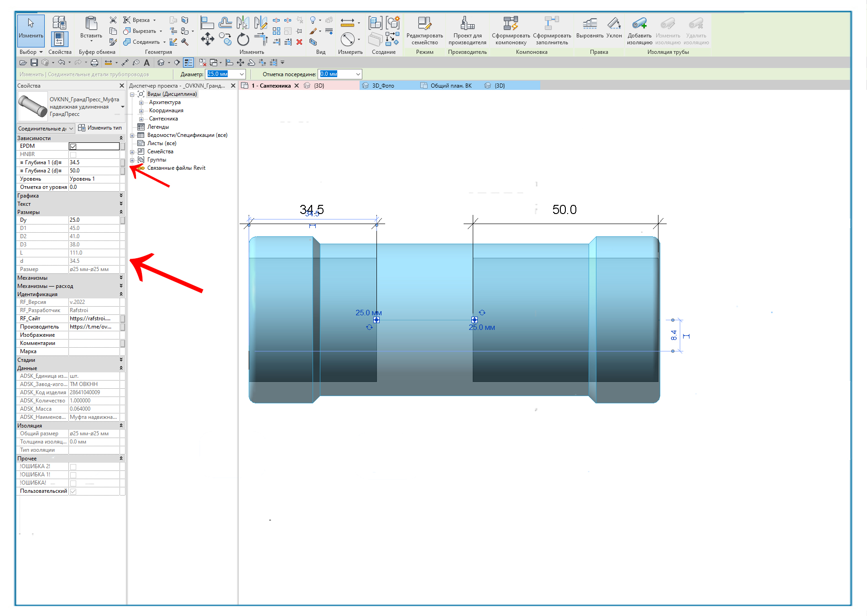
Task: Click the Глубина 1 (d) value field
Action: 94,163
